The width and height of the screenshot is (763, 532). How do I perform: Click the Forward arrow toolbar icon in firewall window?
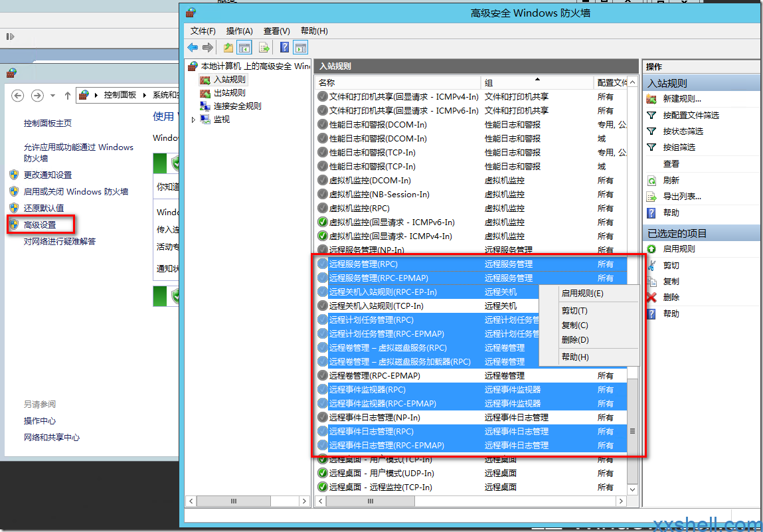pos(208,48)
